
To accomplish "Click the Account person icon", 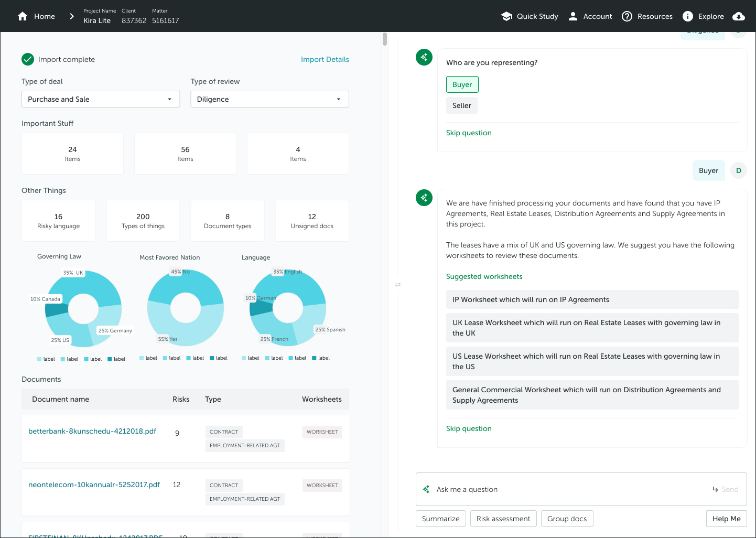I will pos(573,16).
